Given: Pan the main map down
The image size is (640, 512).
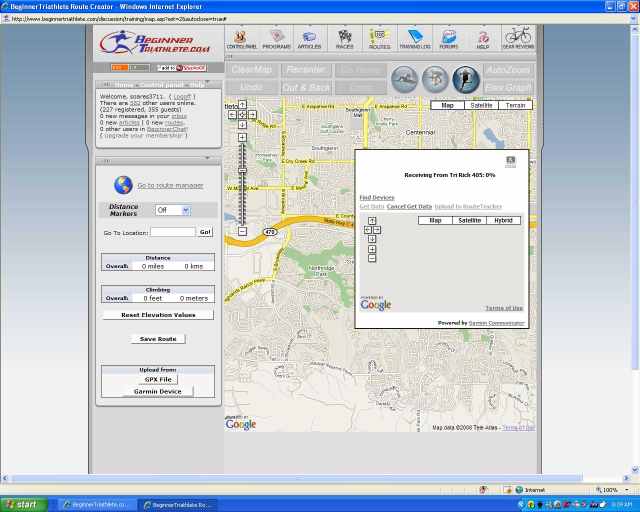Looking at the screenshot, I should 242,125.
